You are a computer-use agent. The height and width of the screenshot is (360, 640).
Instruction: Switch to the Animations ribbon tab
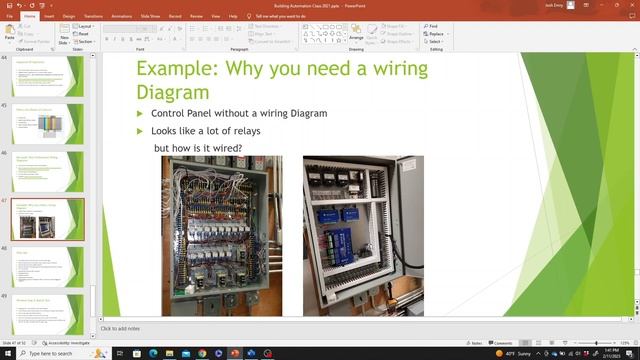(122, 16)
